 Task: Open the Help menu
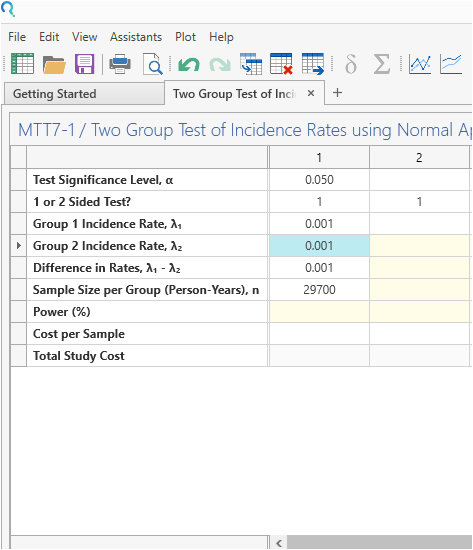pos(221,37)
